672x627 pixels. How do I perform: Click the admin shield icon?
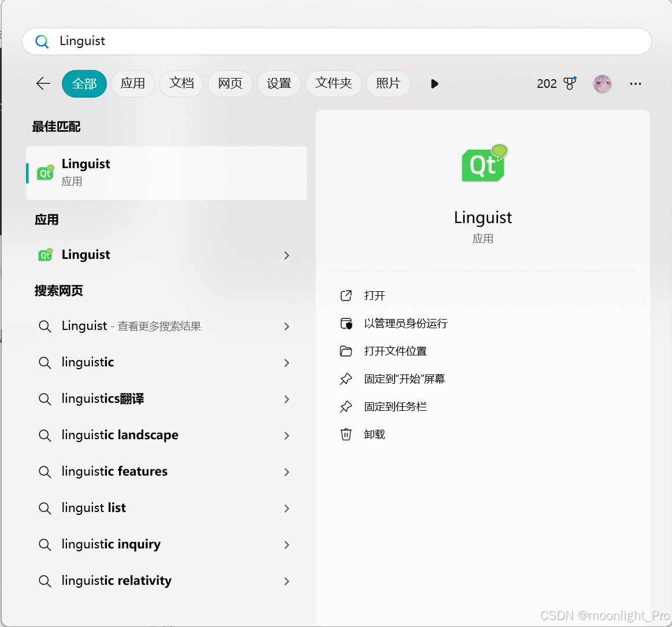[346, 324]
